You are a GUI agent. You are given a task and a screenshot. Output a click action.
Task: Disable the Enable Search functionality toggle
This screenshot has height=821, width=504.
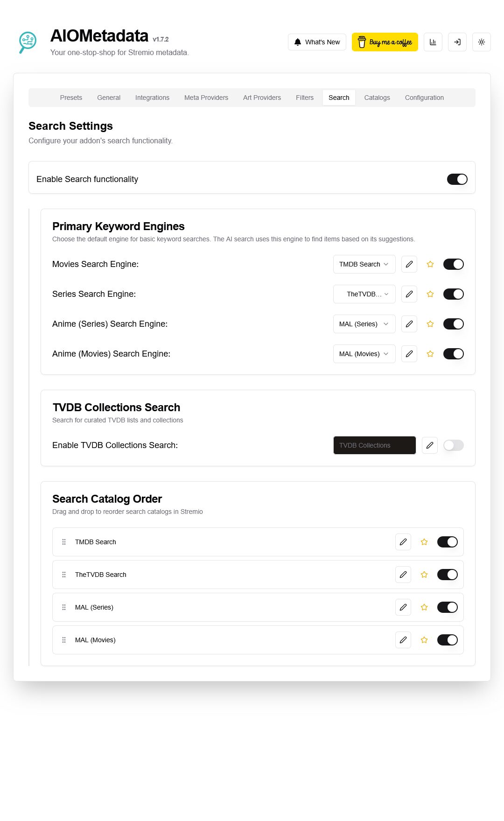tap(456, 179)
